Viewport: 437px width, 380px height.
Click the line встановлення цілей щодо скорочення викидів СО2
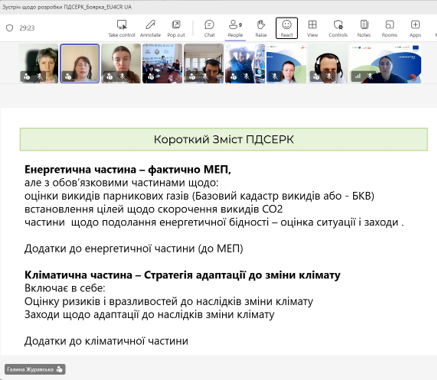point(153,209)
